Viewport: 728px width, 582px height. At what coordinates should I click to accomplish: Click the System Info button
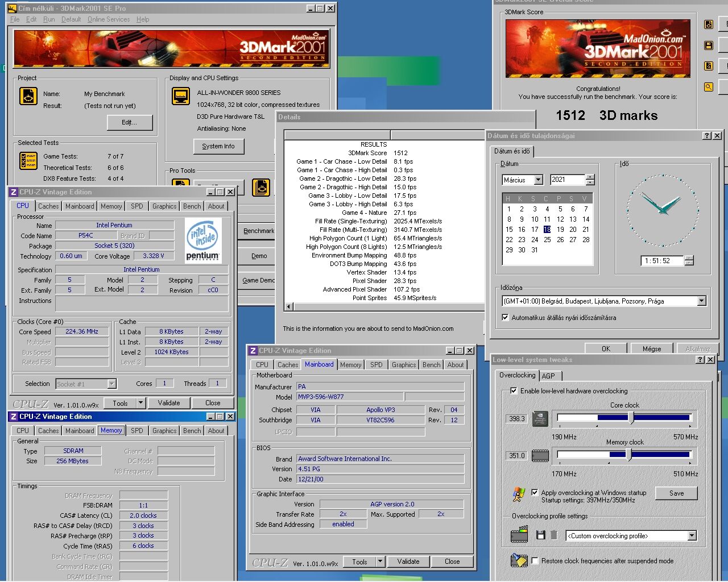(x=218, y=146)
